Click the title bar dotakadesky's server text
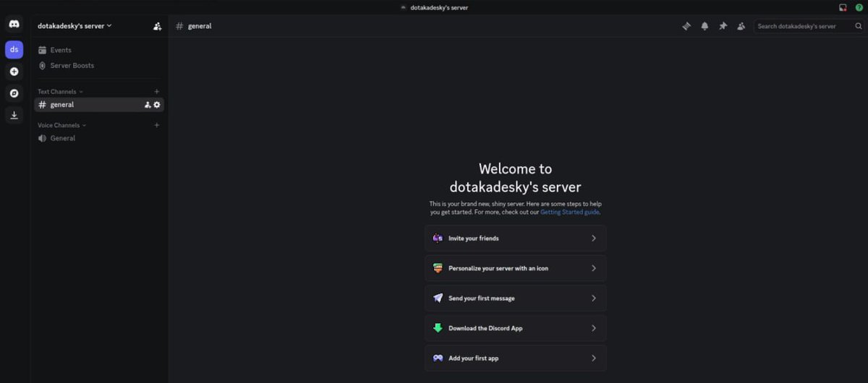This screenshot has width=868, height=383. [439, 7]
